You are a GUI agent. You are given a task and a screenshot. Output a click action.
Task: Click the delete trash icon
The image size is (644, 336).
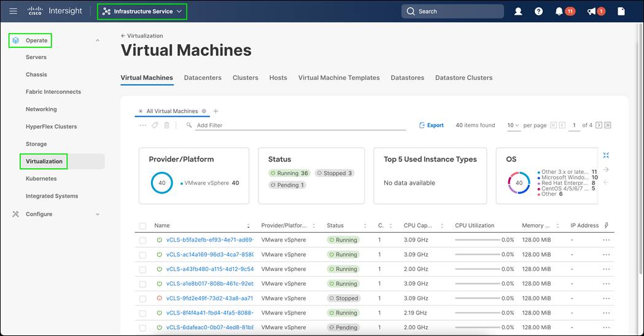(x=167, y=125)
